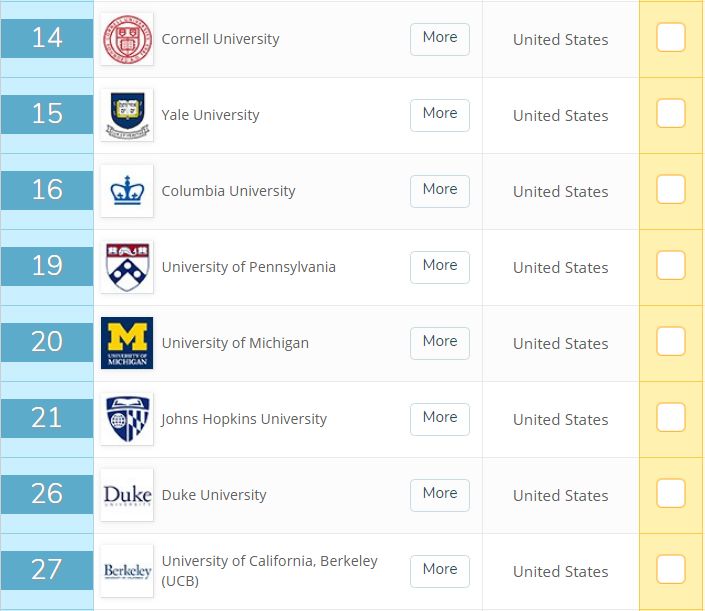Click the University of Michigan M logo
705x611 pixels.
(x=127, y=343)
